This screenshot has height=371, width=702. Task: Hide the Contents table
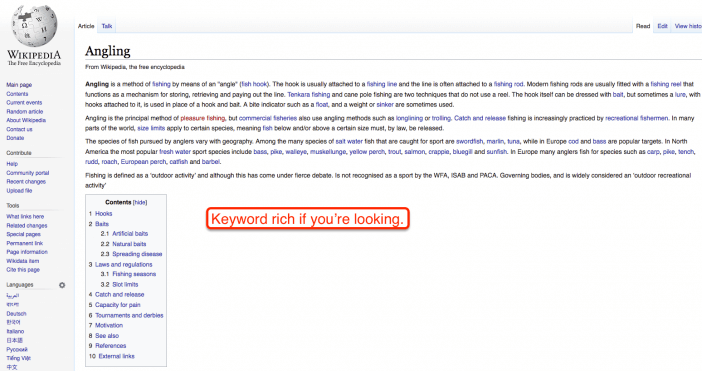pyautogui.click(x=140, y=202)
